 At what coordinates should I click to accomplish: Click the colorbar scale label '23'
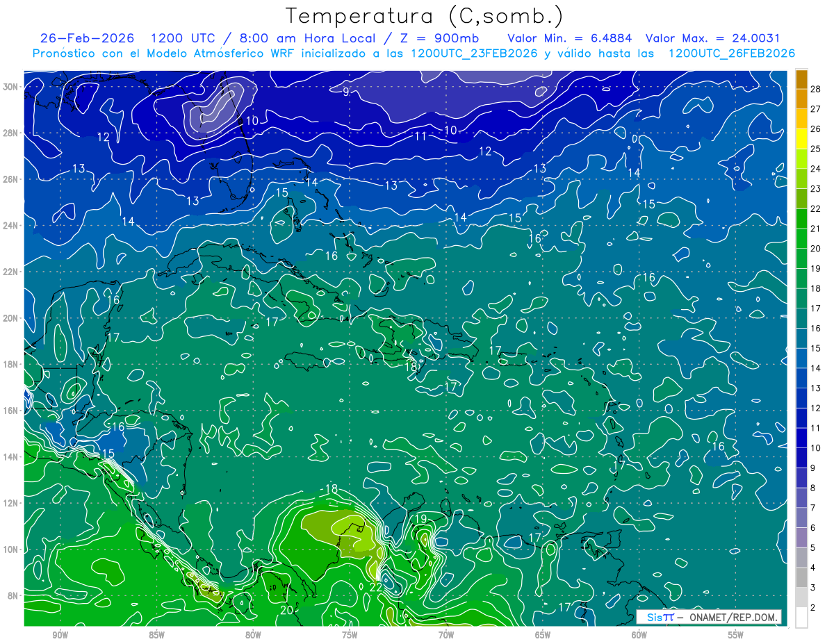[816, 189]
